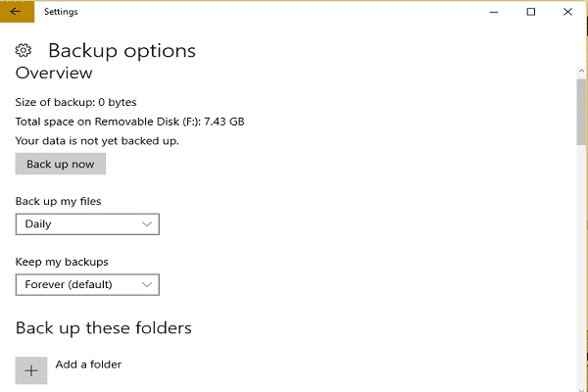Click the scrollbar down arrow
The height and width of the screenshot is (392, 588).
[581, 384]
